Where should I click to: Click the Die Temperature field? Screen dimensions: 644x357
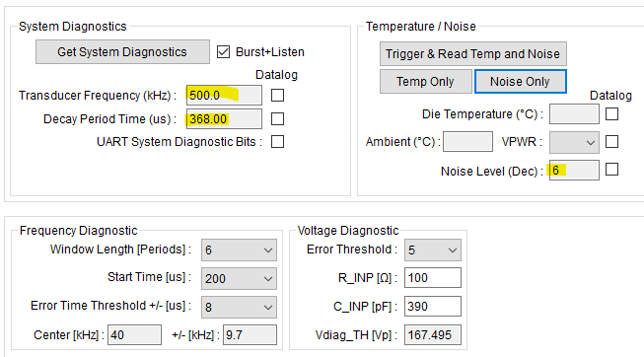pyautogui.click(x=574, y=113)
